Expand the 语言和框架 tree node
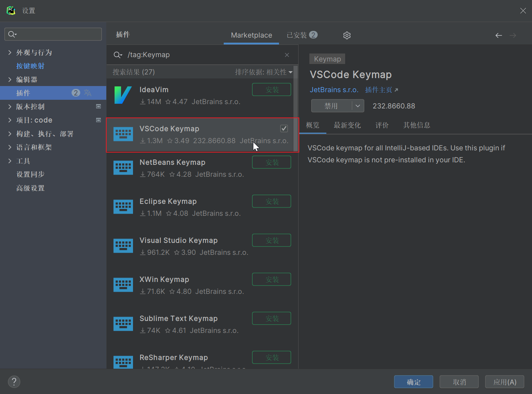The width and height of the screenshot is (532, 394). tap(10, 147)
